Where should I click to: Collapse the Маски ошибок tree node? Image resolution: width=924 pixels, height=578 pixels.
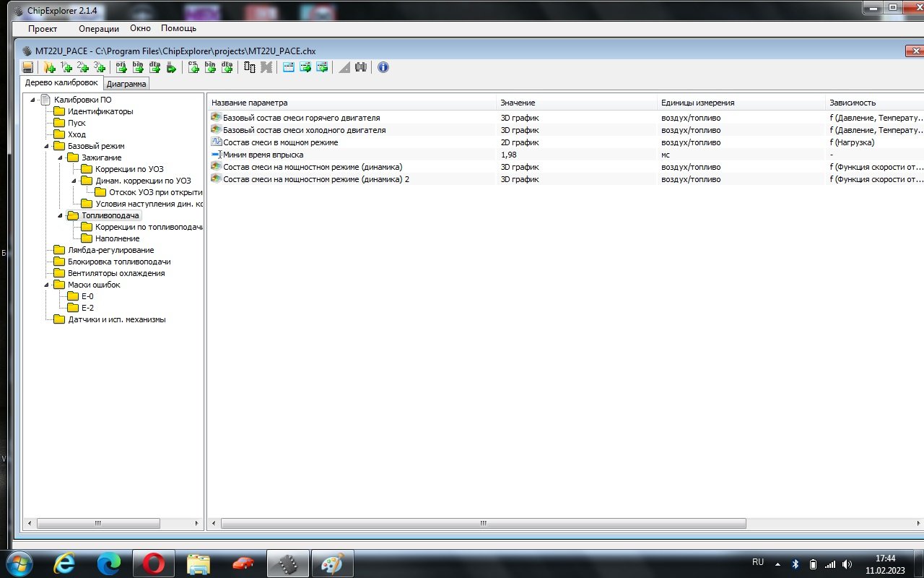point(47,285)
